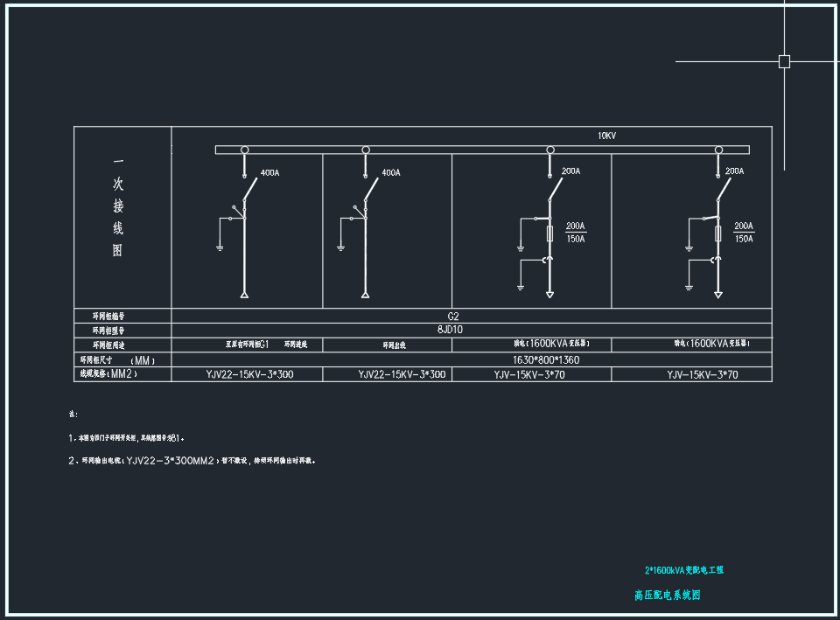Image resolution: width=840 pixels, height=620 pixels.
Task: Select the fuse symbol in the third feeder
Action: (x=549, y=233)
